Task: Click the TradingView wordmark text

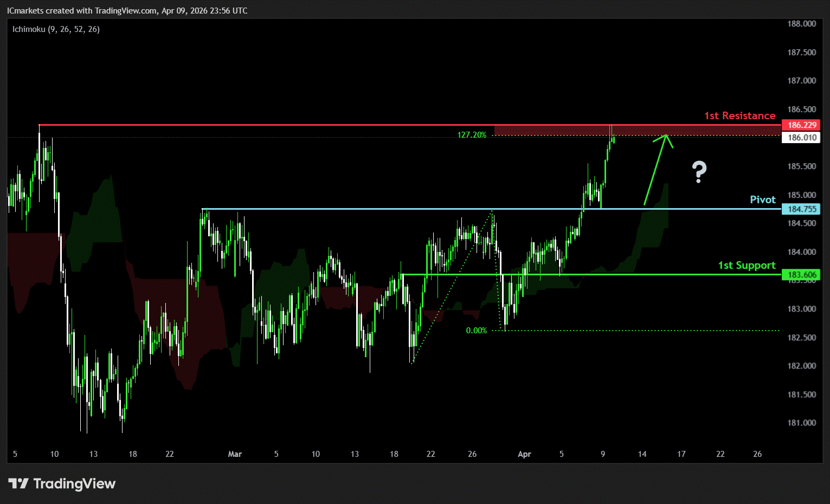Action: click(74, 483)
